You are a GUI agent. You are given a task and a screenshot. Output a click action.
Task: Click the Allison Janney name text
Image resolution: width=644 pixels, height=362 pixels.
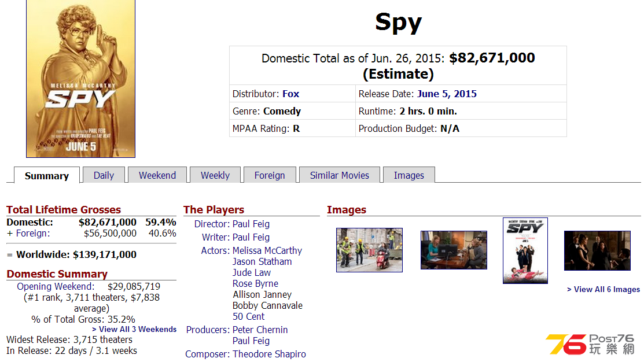262,295
